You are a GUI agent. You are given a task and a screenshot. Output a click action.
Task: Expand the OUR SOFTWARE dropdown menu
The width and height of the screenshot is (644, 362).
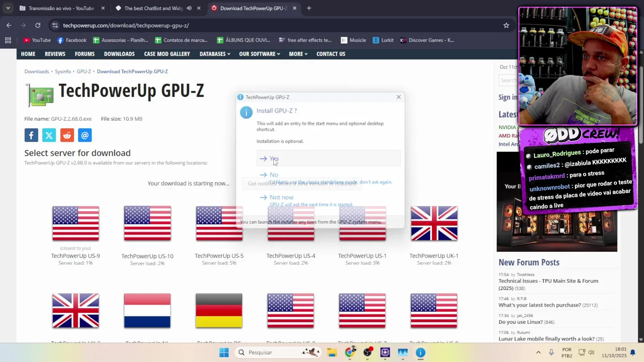pos(260,54)
